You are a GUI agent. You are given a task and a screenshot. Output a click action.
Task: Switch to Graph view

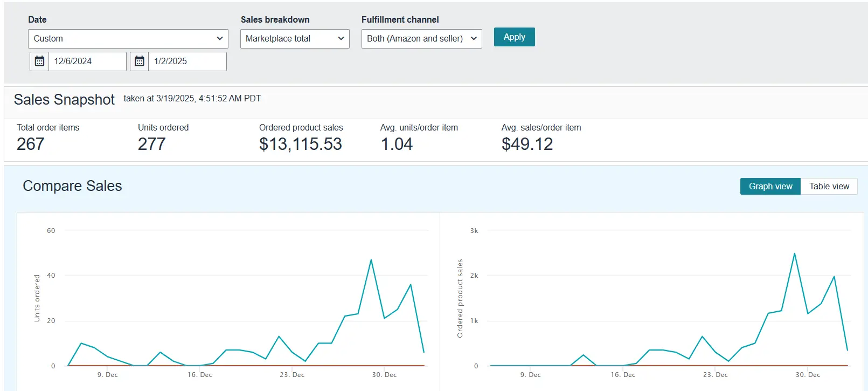[x=770, y=187]
